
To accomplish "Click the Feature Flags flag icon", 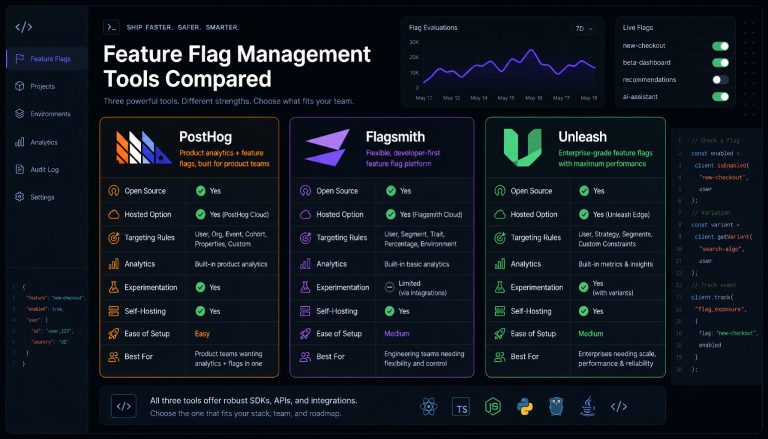I will pos(20,58).
